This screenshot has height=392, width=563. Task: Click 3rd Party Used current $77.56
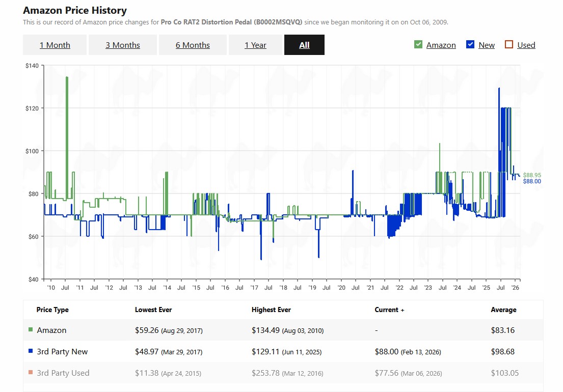pos(386,373)
